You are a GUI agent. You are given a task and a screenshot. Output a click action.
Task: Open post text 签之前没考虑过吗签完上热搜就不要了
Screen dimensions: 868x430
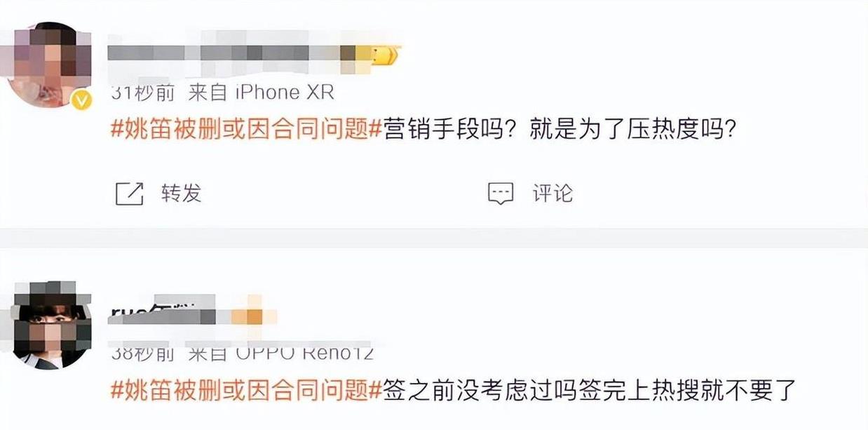(x=589, y=389)
